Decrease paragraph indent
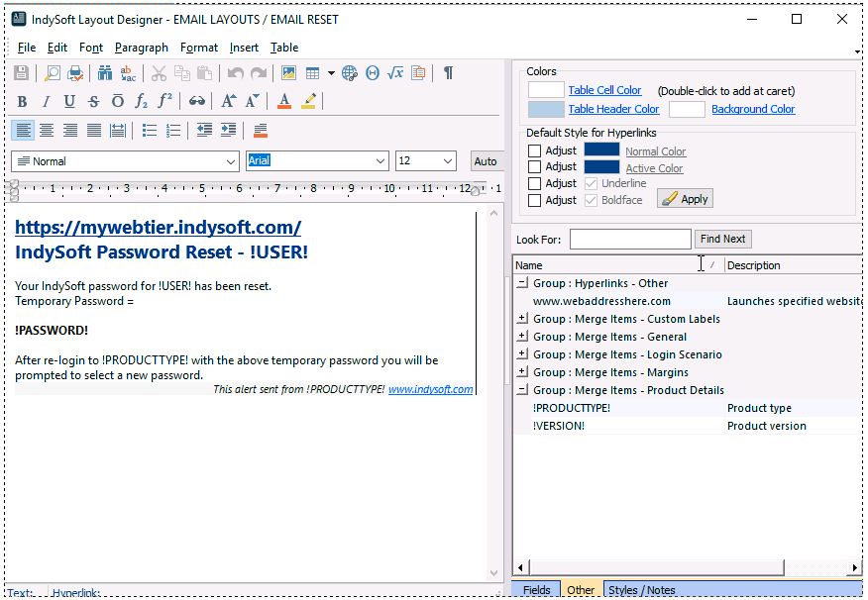The width and height of the screenshot is (868, 600). [204, 131]
